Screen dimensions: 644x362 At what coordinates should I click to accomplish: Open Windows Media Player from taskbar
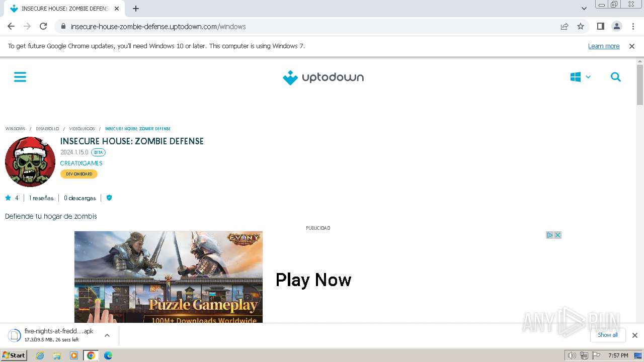(x=74, y=355)
